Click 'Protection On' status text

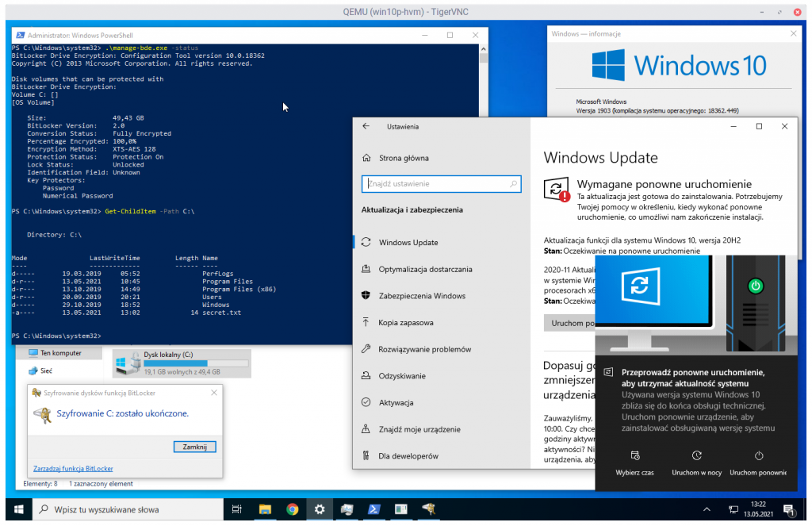(138, 157)
